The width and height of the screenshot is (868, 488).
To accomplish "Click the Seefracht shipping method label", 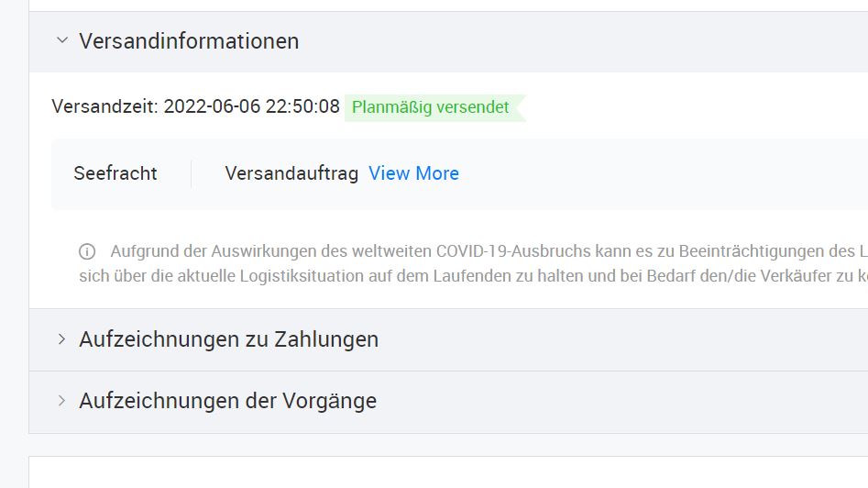I will [x=115, y=173].
